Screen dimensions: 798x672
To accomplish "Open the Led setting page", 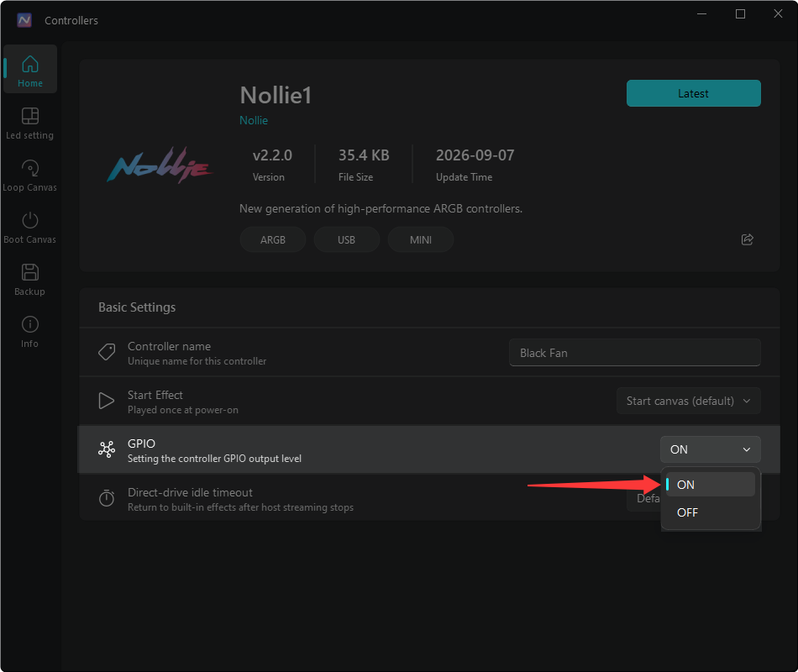I will (30, 123).
